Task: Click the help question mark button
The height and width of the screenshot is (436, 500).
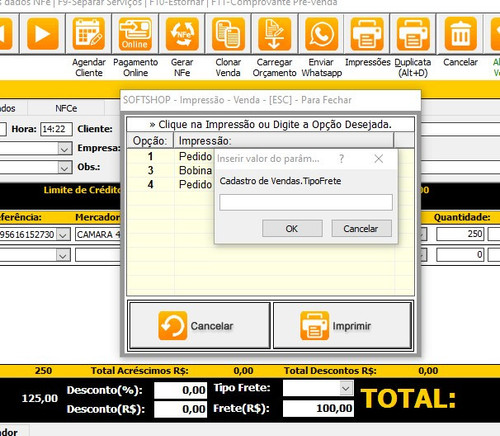Action: 341,159
